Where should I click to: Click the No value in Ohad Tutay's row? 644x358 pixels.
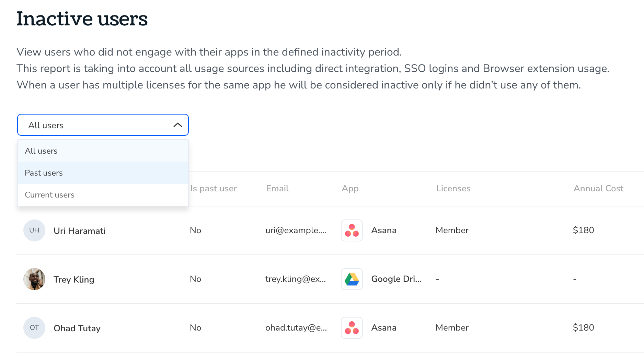coord(195,328)
